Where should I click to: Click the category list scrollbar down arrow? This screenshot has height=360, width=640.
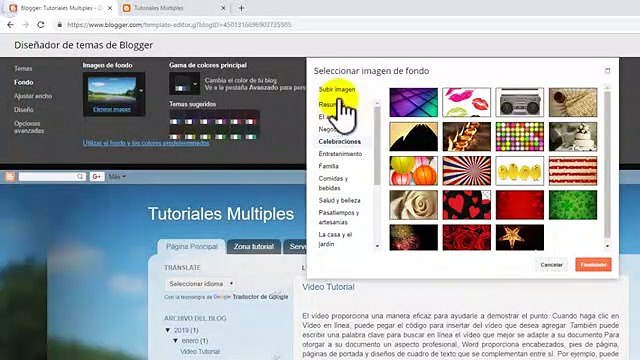(377, 246)
